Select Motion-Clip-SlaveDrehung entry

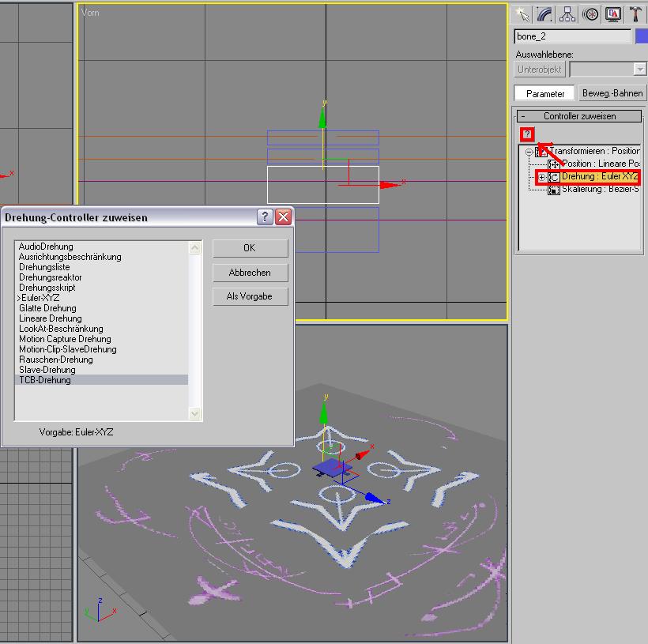click(x=68, y=349)
